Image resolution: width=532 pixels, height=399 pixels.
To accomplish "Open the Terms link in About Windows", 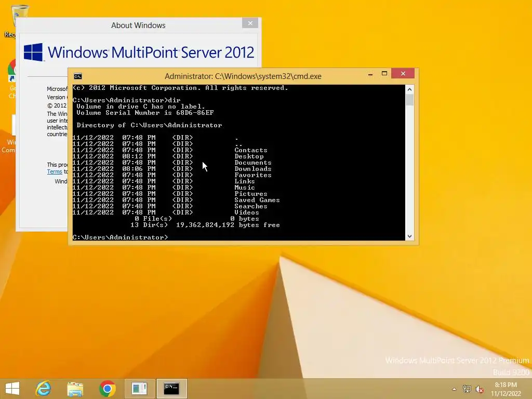I will click(54, 171).
